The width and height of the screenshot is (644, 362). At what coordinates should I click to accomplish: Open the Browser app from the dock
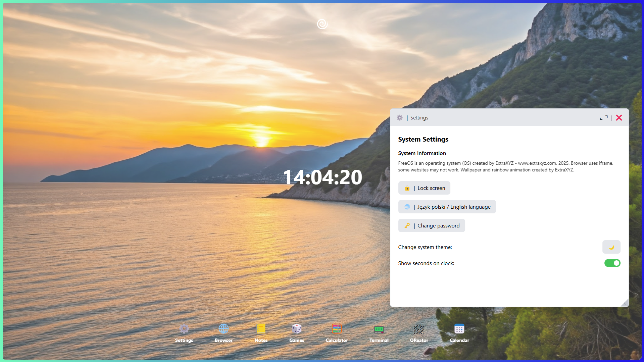[x=223, y=328]
